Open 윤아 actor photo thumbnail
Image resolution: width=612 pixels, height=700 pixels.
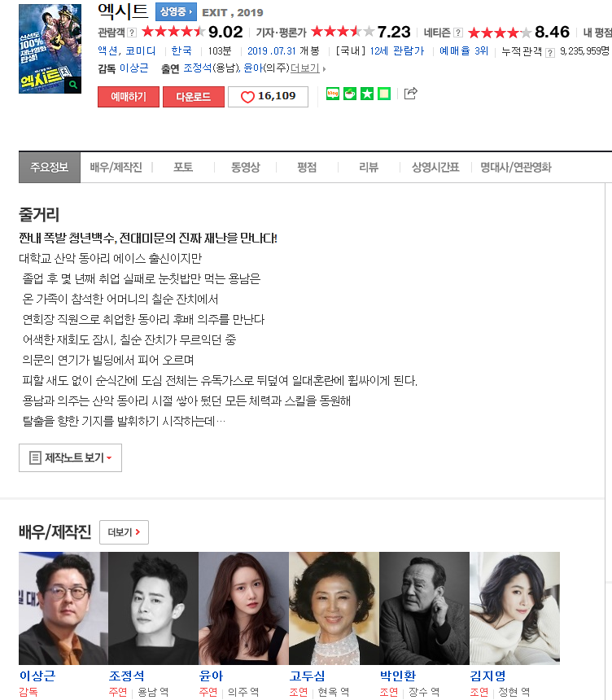(243, 608)
